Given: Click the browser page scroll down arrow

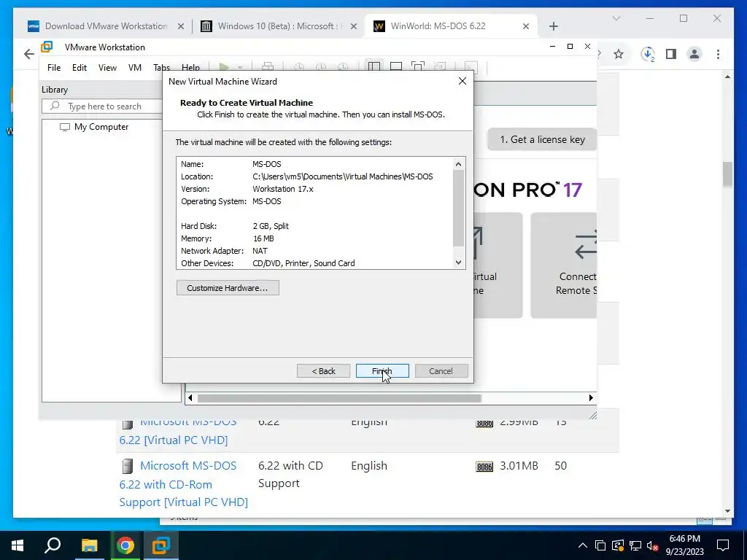Looking at the screenshot, I should pyautogui.click(x=727, y=511).
